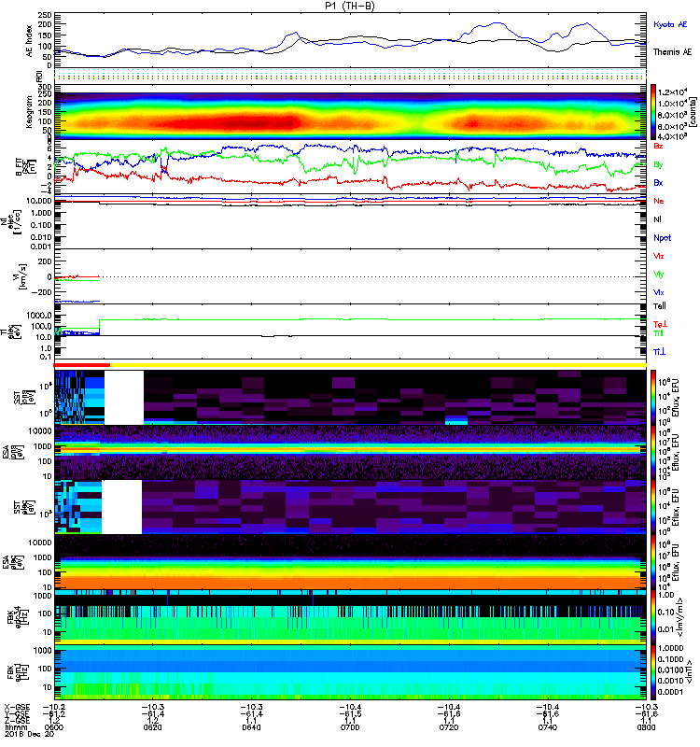Select the green By legend label
This screenshot has height=747, width=700.
(x=658, y=164)
